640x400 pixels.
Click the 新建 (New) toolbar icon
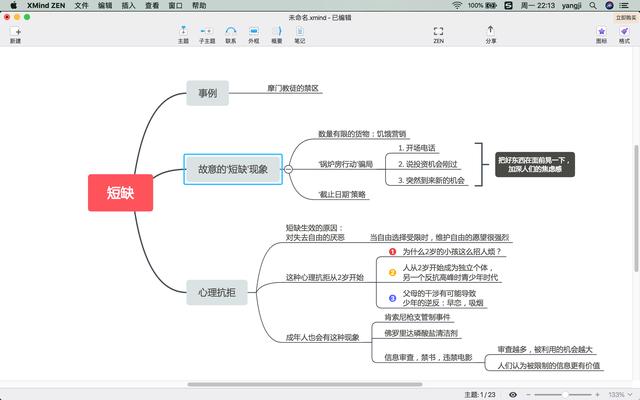tap(16, 34)
